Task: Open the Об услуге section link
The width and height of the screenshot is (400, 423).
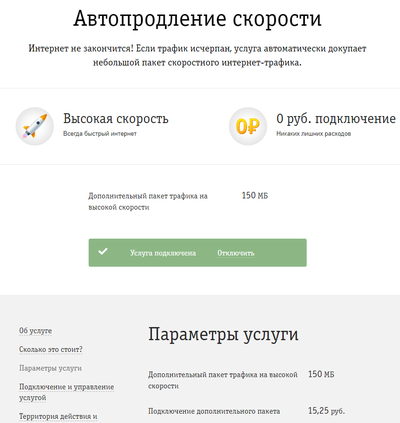Action: [35, 331]
